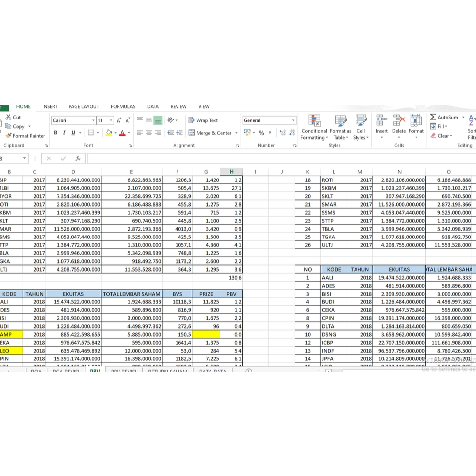Screen dimensions: 476x476
Task: Click the Cut scissors icon
Action: 8,117
